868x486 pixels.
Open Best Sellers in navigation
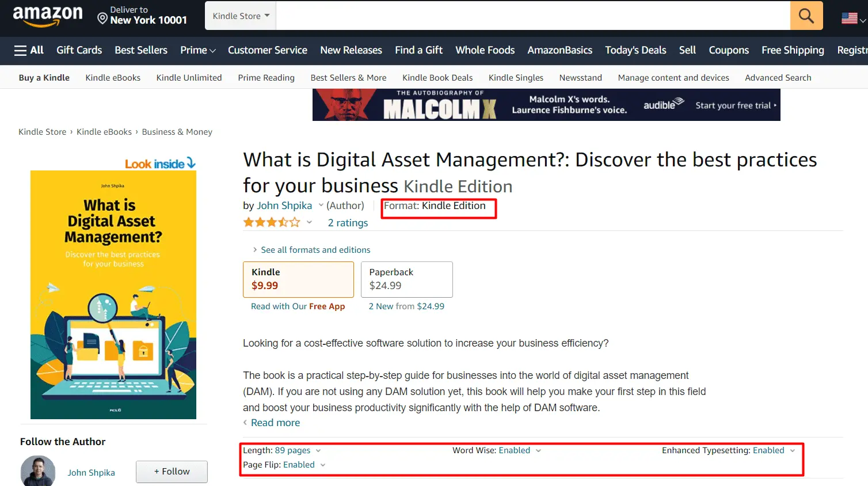tap(141, 50)
